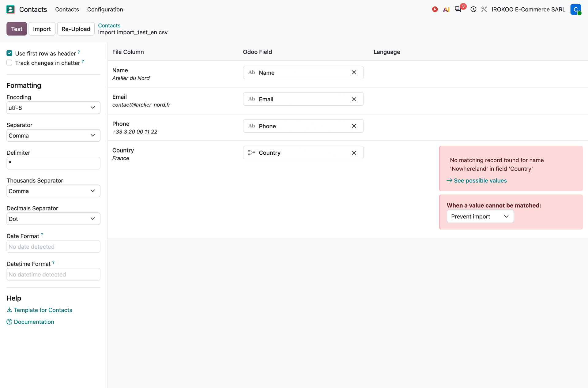Viewport: 588px width, 388px height.
Task: Open the Phone Odoo field selector
Action: (x=303, y=126)
